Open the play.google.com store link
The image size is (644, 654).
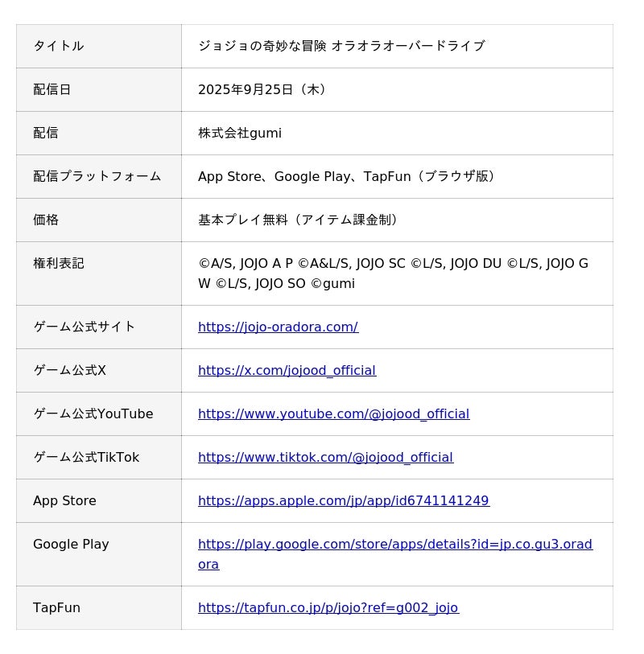pyautogui.click(x=394, y=545)
